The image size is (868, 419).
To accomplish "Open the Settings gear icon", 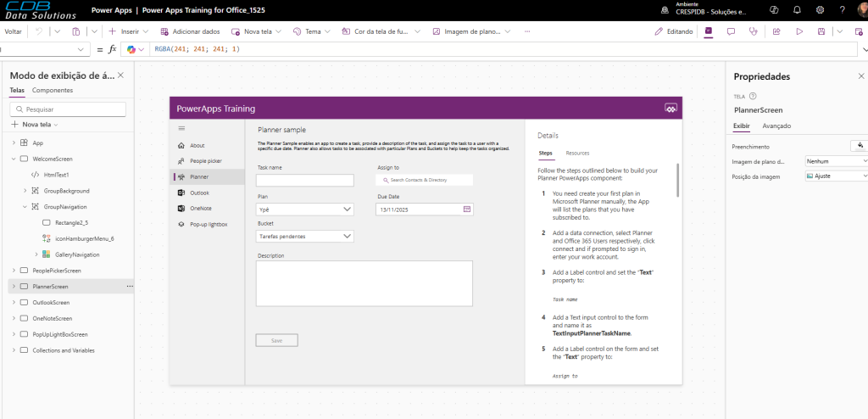I will [820, 9].
